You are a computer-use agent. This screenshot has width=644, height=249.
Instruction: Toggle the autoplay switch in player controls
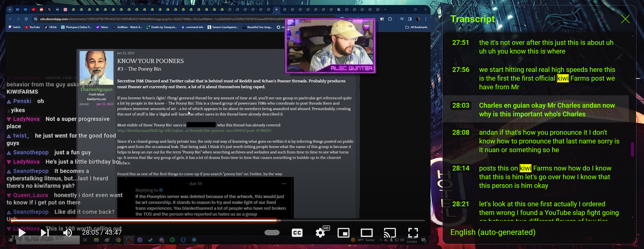tap(272, 233)
